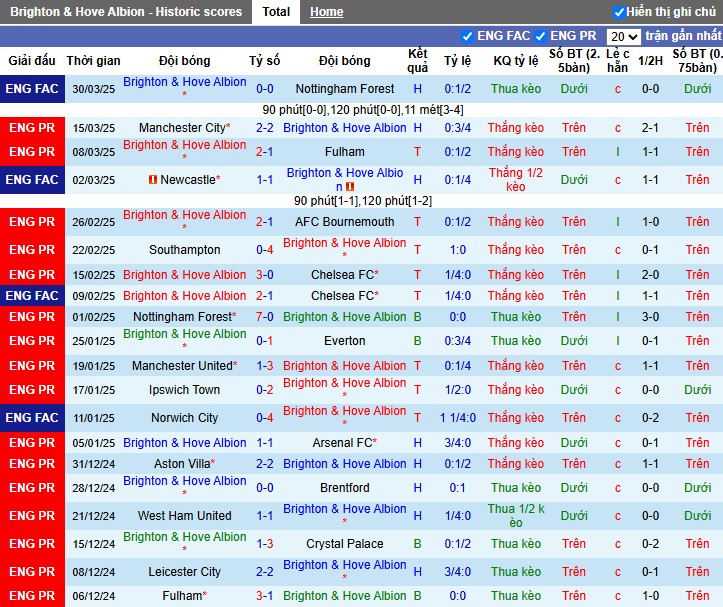
Task: Click the red card icon after Brighton in Newcastle row
Action: 350,186
